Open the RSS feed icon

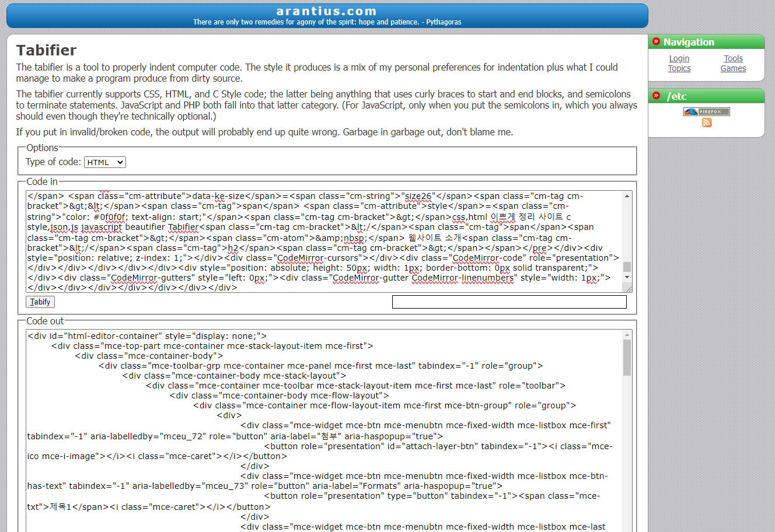click(707, 123)
